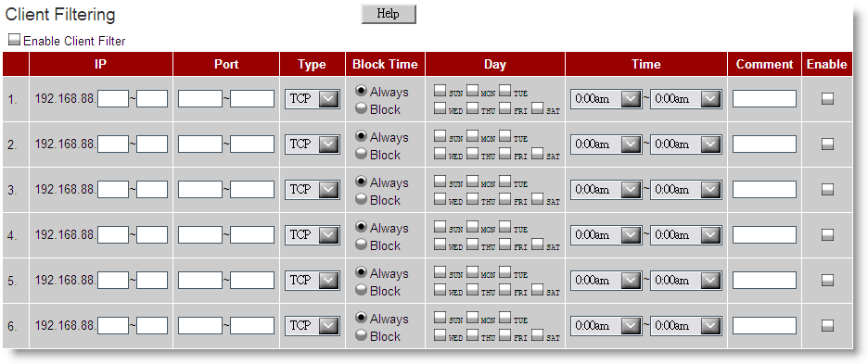Select the Block radio button in row 5

(x=362, y=291)
